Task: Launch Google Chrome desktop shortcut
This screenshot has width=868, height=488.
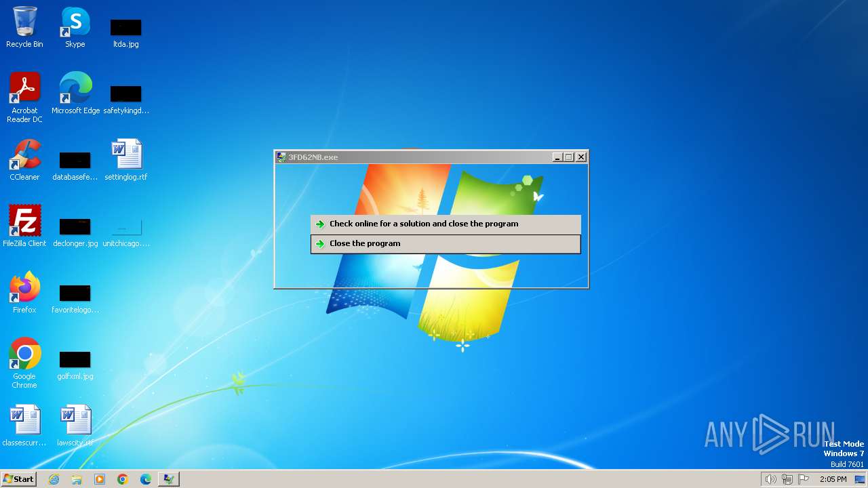Action: tap(24, 363)
